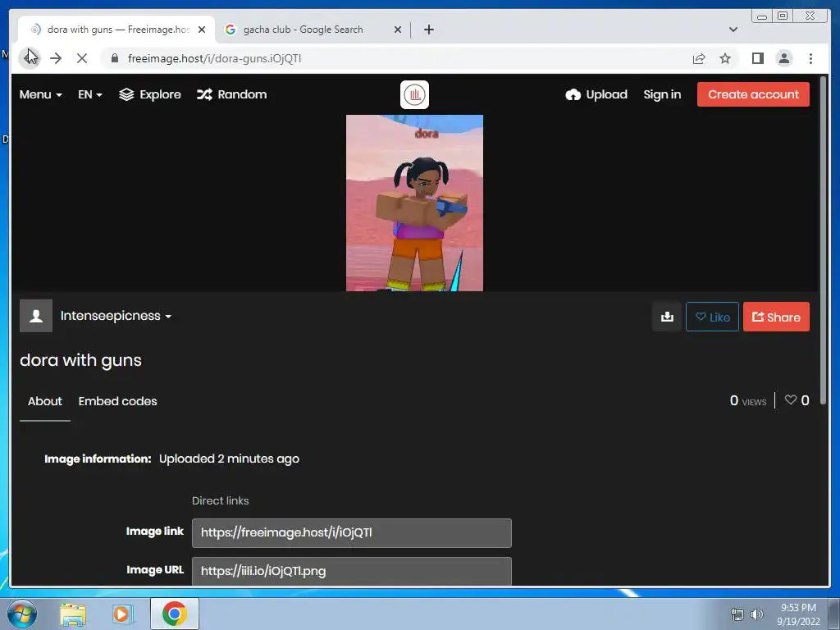The width and height of the screenshot is (840, 630).
Task: Click the network tray icon
Action: (737, 614)
